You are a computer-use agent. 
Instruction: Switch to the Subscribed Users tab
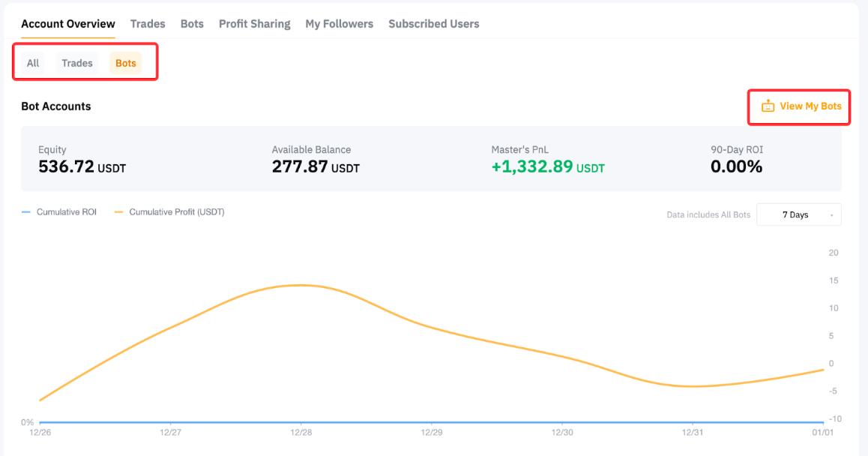pyautogui.click(x=433, y=24)
